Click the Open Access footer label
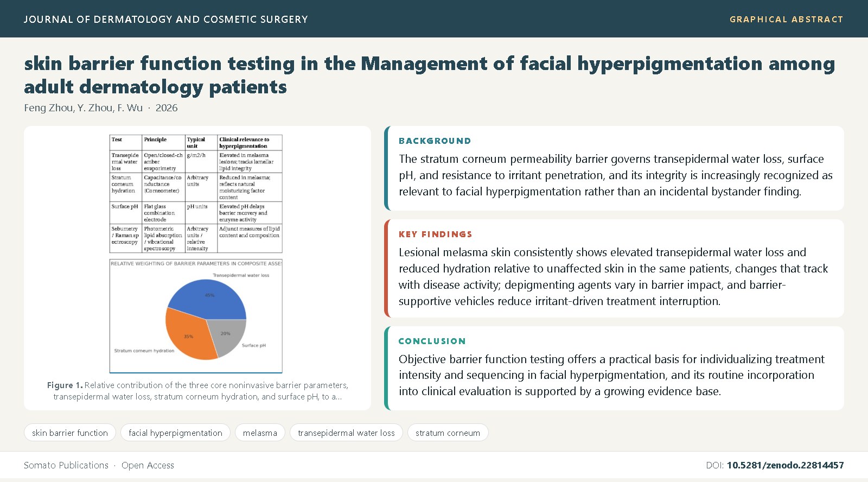The image size is (868, 482). coord(148,465)
